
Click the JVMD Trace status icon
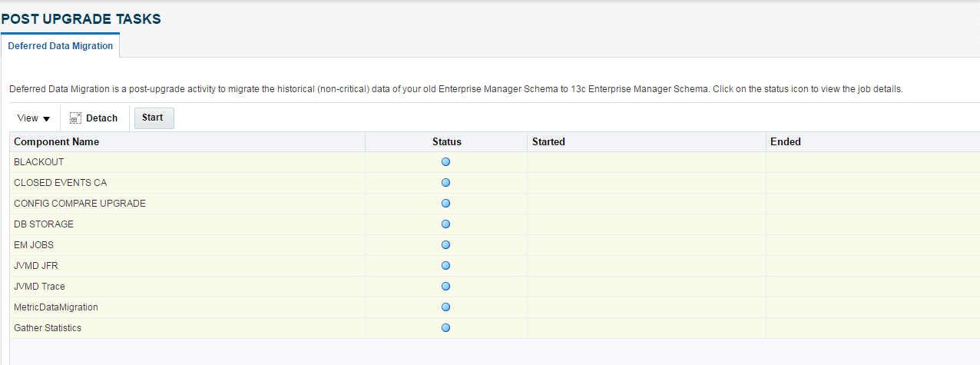coord(445,287)
